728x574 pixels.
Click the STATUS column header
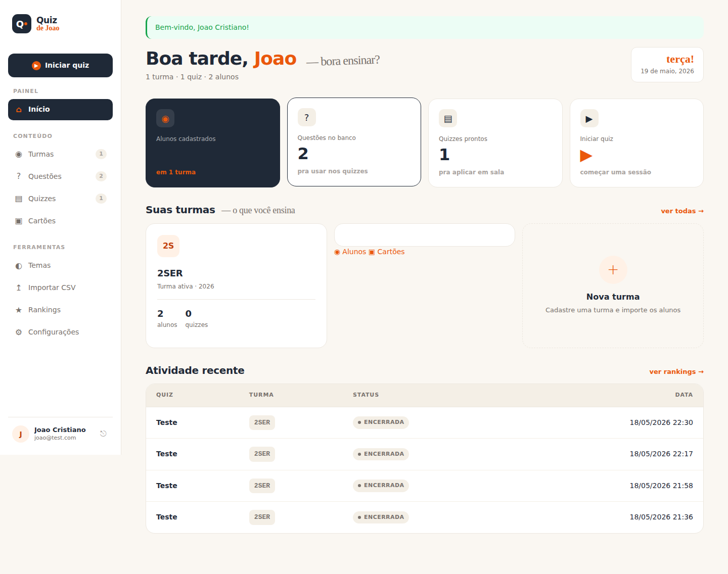click(366, 395)
